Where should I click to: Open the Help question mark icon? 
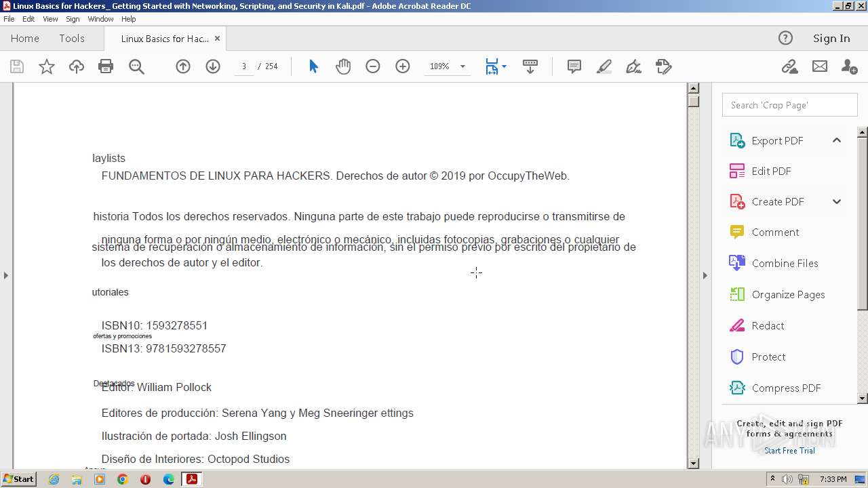tap(785, 38)
